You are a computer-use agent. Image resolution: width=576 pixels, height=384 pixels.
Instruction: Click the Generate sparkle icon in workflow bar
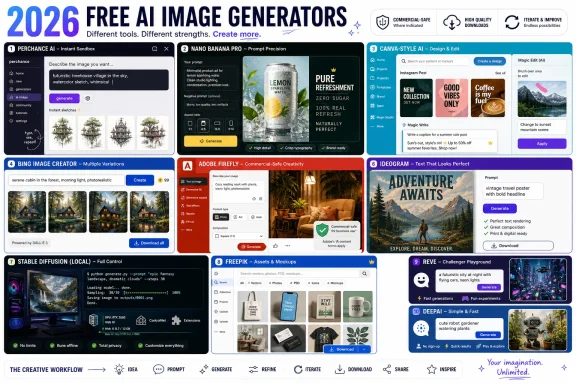pyautogui.click(x=204, y=369)
